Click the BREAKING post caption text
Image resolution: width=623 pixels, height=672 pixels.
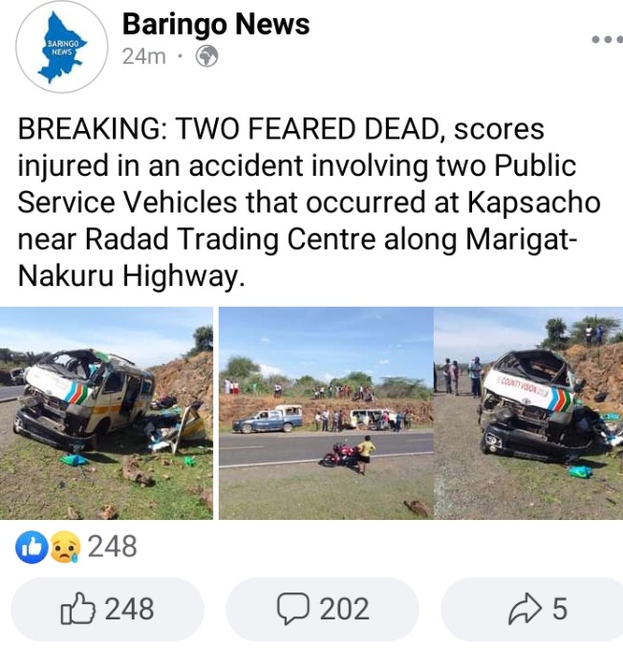(309, 203)
